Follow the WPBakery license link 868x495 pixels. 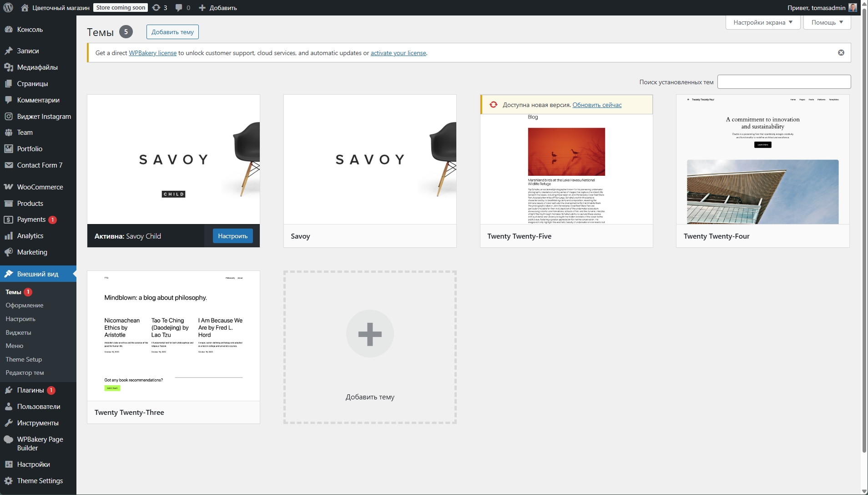153,53
